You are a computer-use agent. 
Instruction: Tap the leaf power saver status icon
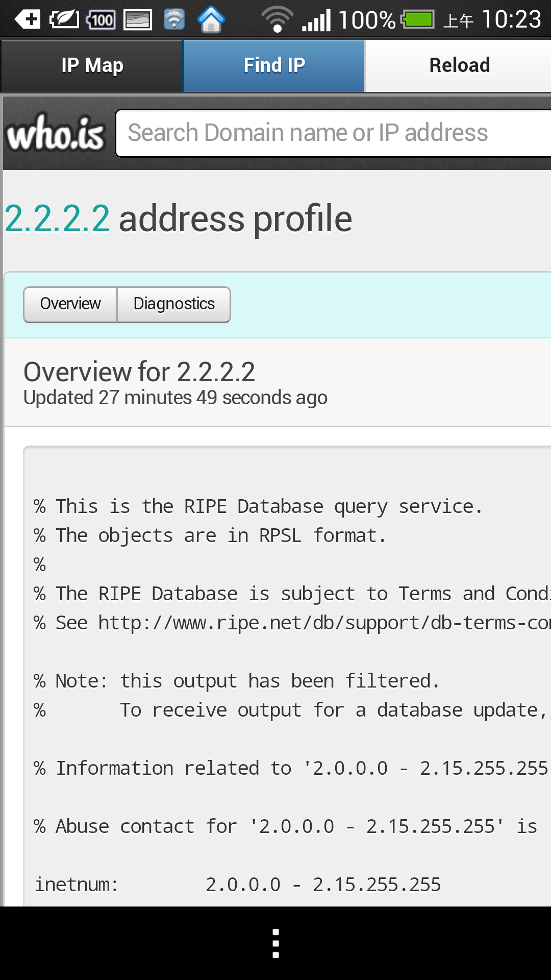(x=64, y=20)
